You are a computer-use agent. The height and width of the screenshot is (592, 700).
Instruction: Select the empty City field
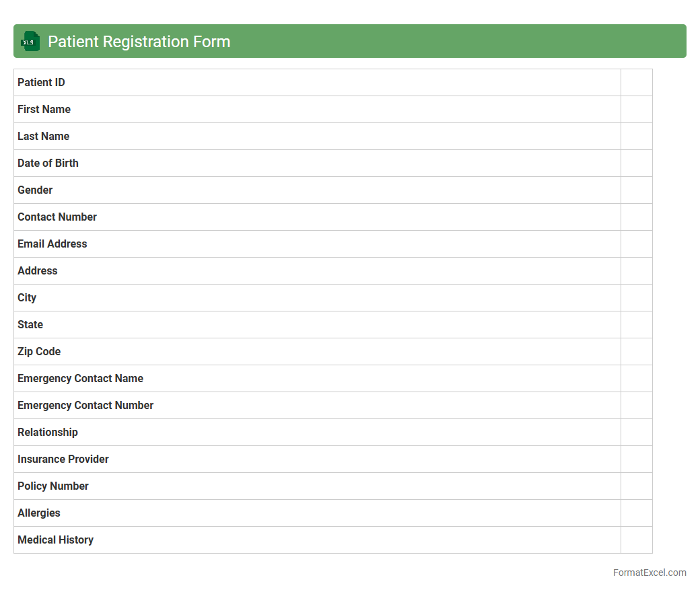636,298
